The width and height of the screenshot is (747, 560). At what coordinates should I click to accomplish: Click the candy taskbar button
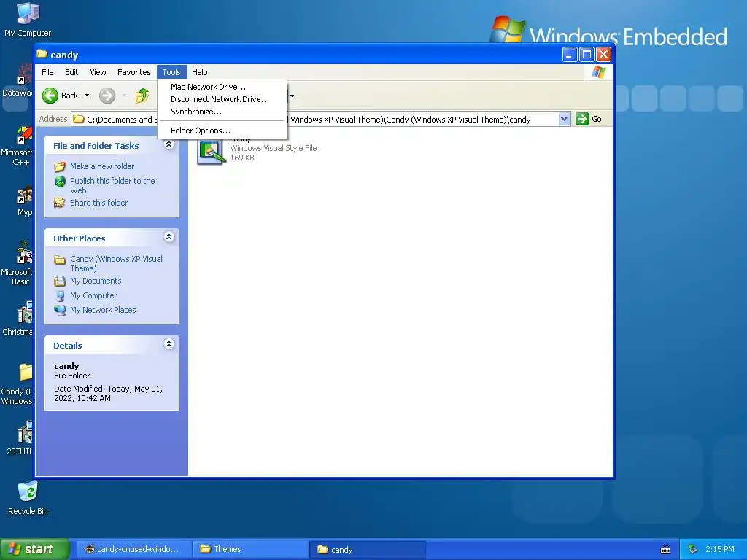click(368, 550)
